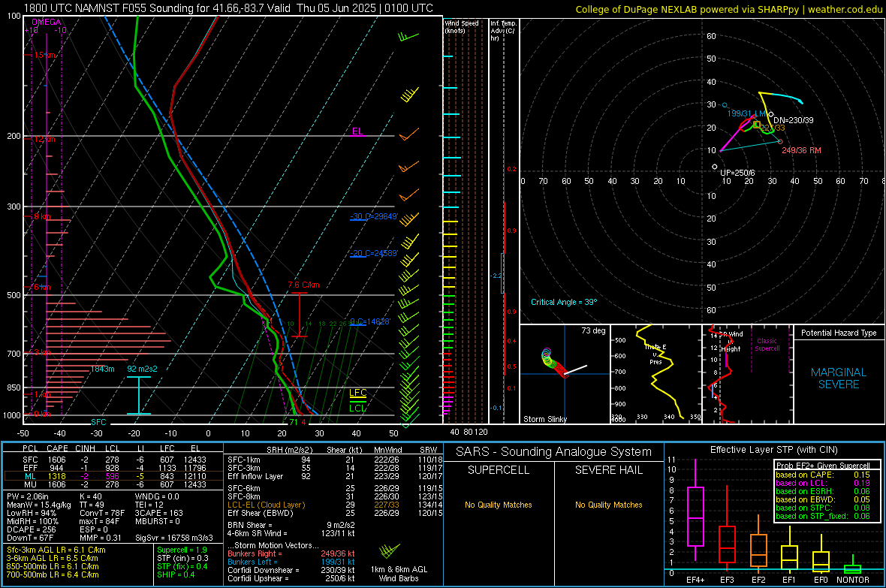The image size is (886, 588).
Task: Select No Quality Matches under SEVERE HAIL
Action: click(608, 505)
